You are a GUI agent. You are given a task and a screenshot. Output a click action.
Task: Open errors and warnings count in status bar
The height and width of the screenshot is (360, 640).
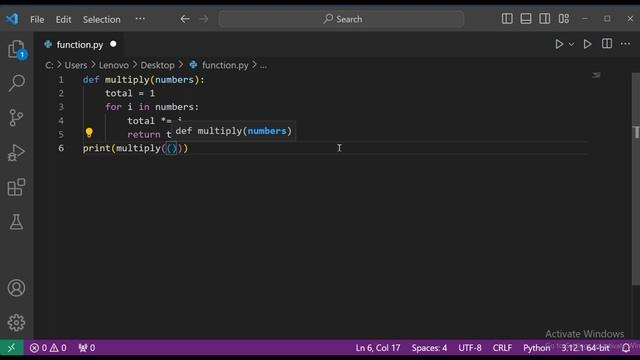coord(48,348)
